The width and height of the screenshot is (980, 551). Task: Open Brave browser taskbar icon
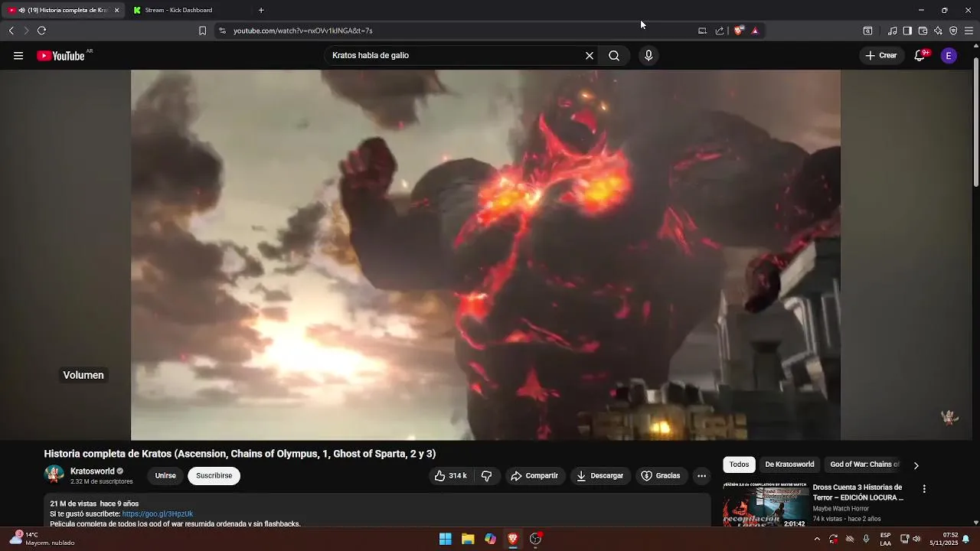tap(513, 539)
